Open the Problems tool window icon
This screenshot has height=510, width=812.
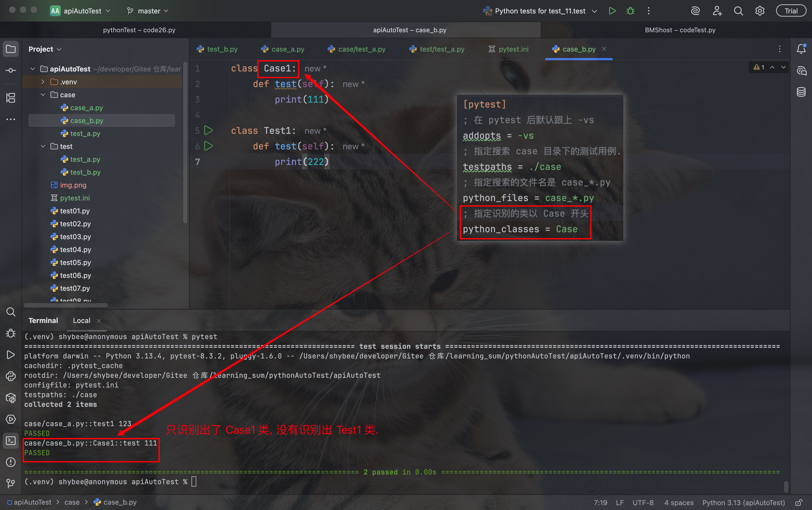click(11, 462)
